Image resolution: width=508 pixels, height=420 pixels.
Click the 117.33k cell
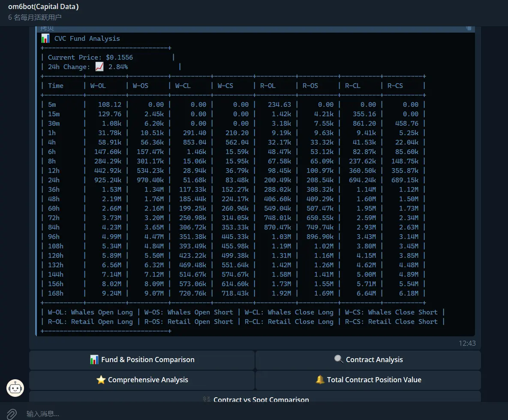(192, 189)
